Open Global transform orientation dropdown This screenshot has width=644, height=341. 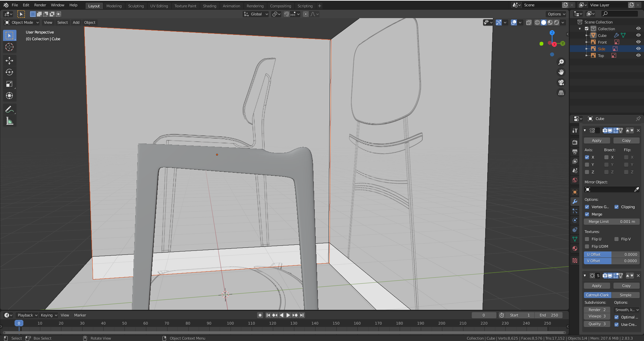[x=256, y=14]
